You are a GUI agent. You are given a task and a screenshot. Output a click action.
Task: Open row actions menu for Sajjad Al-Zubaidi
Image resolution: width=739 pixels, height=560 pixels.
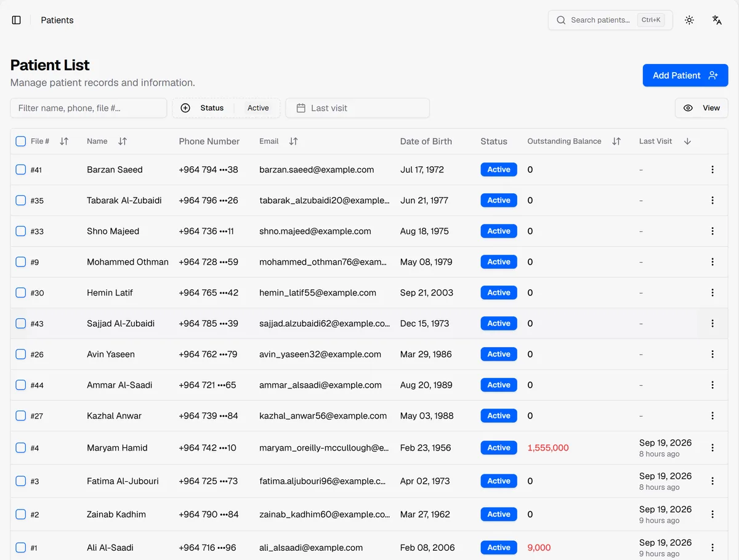[x=713, y=324]
